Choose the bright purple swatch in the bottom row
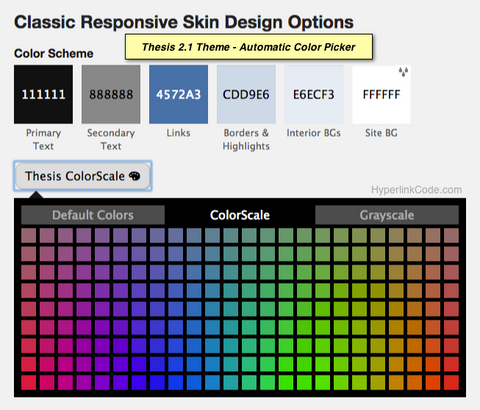 102,382
